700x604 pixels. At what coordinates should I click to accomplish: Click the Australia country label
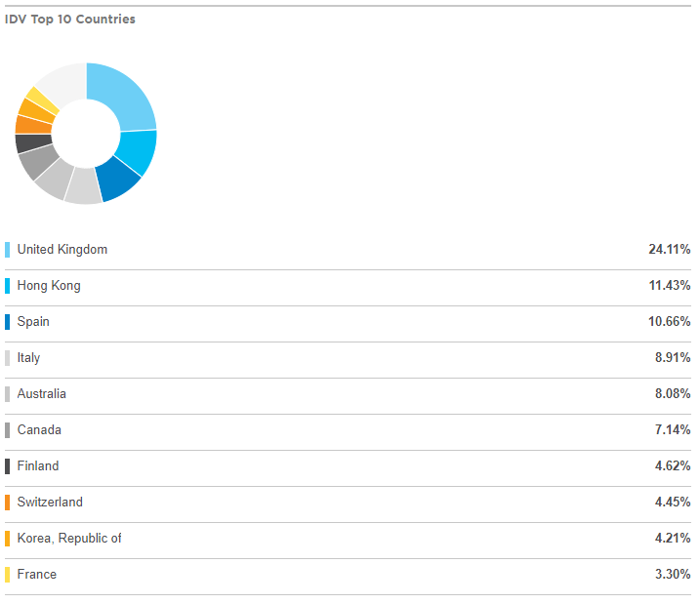[x=42, y=394]
